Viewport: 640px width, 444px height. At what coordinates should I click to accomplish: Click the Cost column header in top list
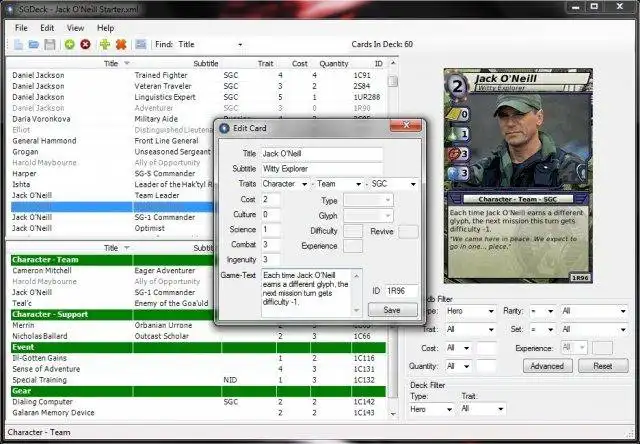(299, 64)
